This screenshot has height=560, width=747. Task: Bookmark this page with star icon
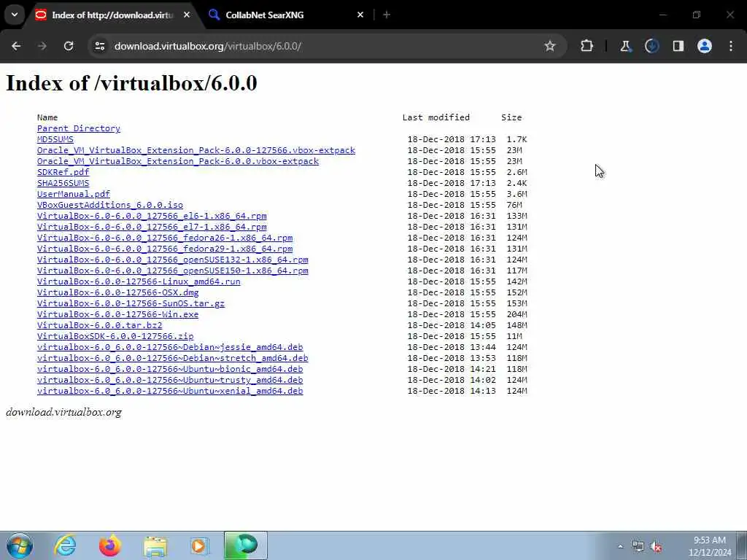[x=550, y=46]
